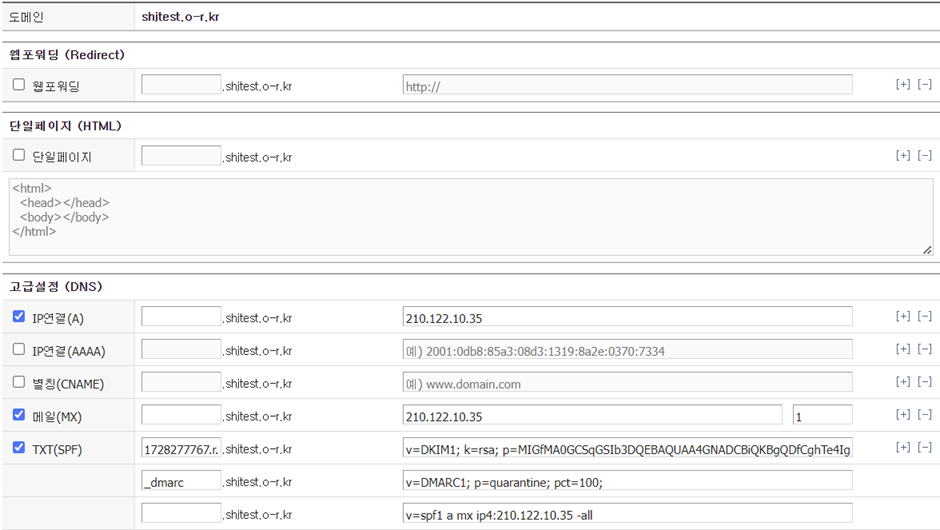Focus the MX priority field showing 1
This screenshot has height=530, width=940.
(822, 416)
